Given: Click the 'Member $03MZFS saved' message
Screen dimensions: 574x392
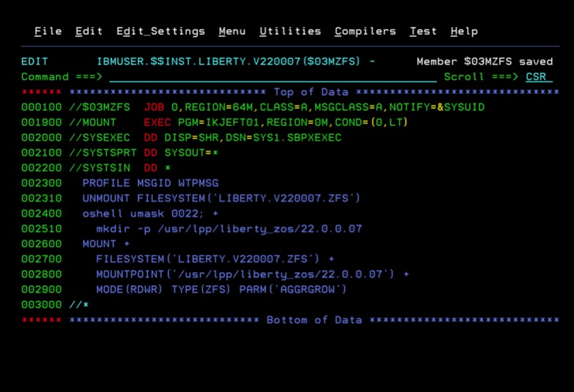Looking at the screenshot, I should [484, 62].
